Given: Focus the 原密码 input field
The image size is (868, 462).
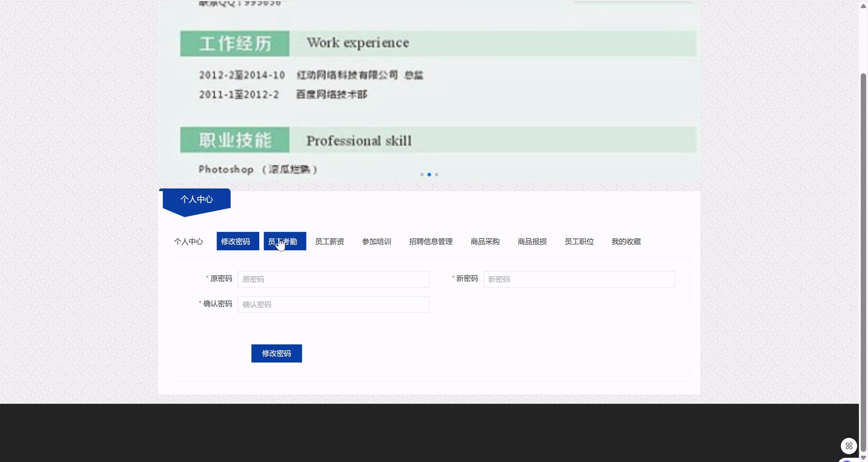Looking at the screenshot, I should tap(333, 279).
